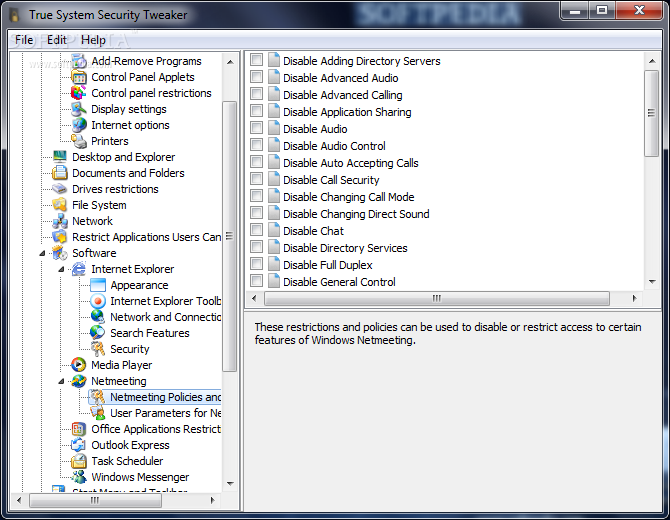The image size is (670, 520).
Task: Click the Documents and Folders icon
Action: click(60, 173)
